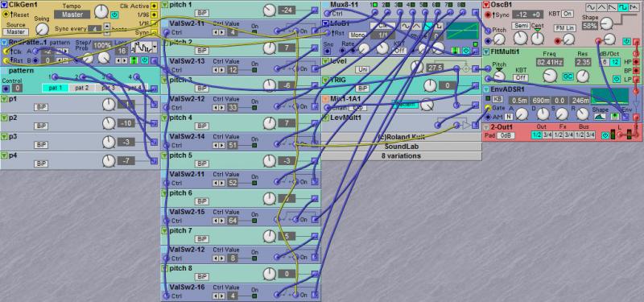The height and width of the screenshot is (302, 644).
Task: Open the RndPattern waveform dropdown arrow
Action: (x=155, y=47)
